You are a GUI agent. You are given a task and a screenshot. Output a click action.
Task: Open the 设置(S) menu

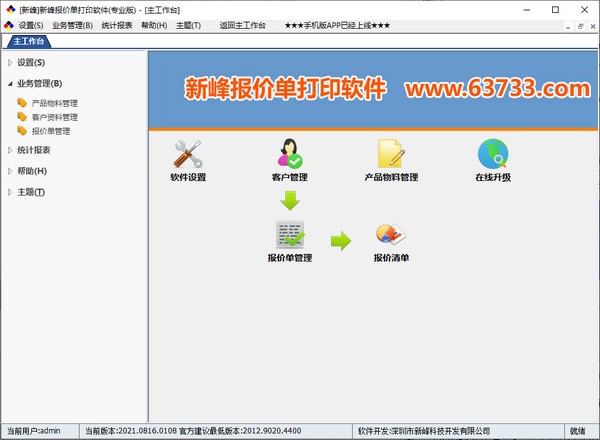[x=31, y=26]
